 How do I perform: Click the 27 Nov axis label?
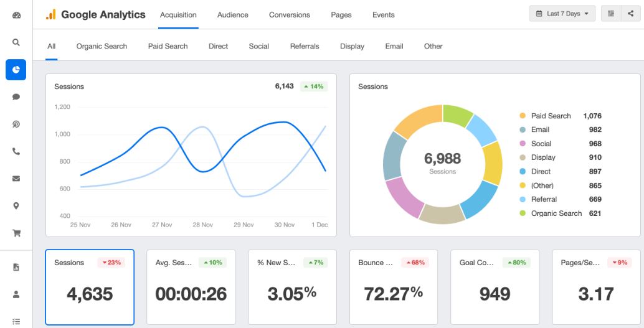(x=162, y=225)
